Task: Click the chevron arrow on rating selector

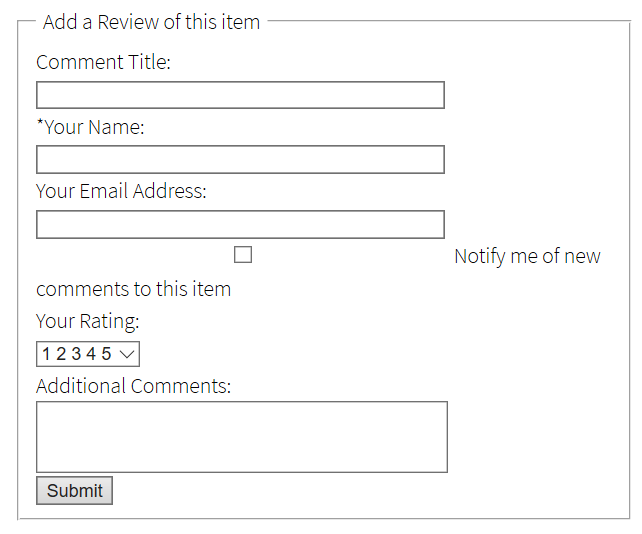Action: click(127, 354)
